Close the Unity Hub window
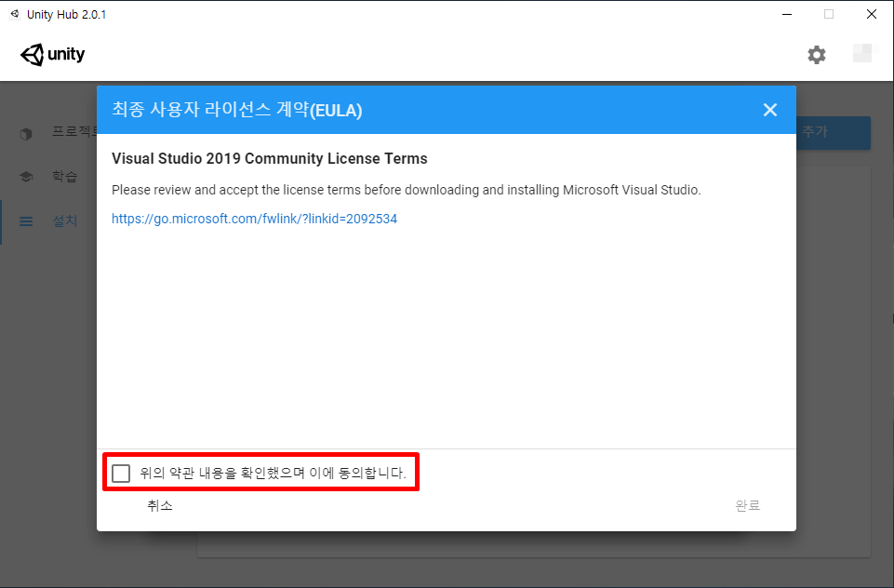 click(x=871, y=14)
